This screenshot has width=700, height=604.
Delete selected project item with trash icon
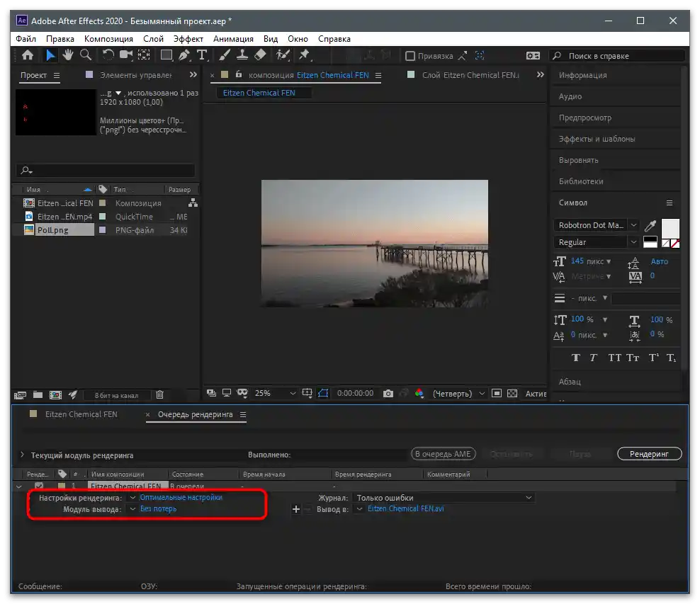tap(160, 395)
